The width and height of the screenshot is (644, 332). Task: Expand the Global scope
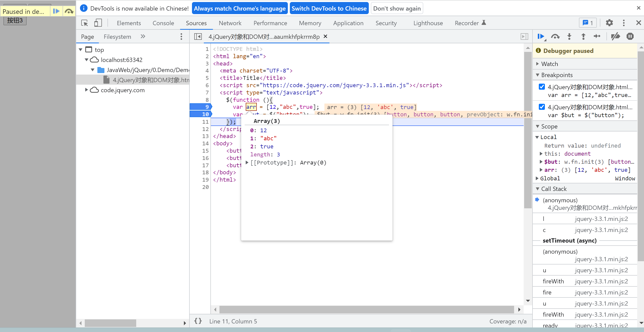(x=537, y=178)
